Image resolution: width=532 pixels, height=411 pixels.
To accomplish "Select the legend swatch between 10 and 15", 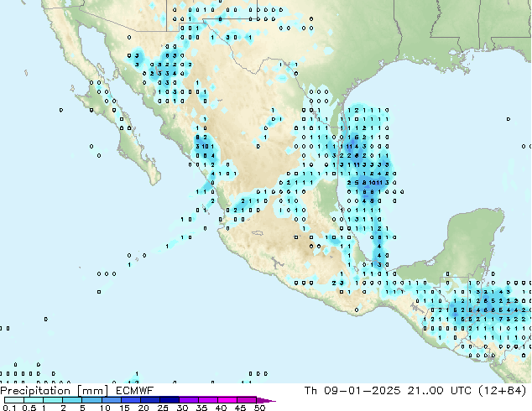I will 113,400.
